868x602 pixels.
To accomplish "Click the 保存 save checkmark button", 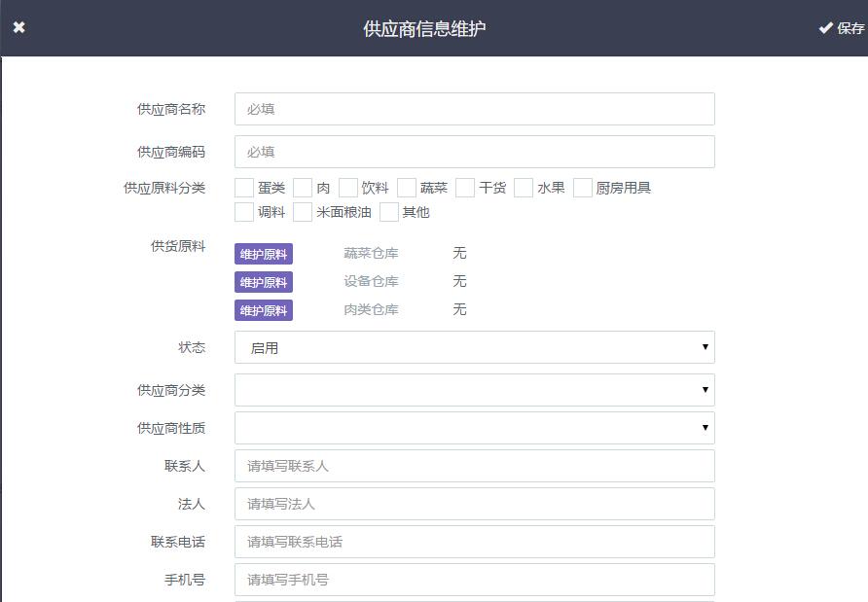I will [841, 28].
